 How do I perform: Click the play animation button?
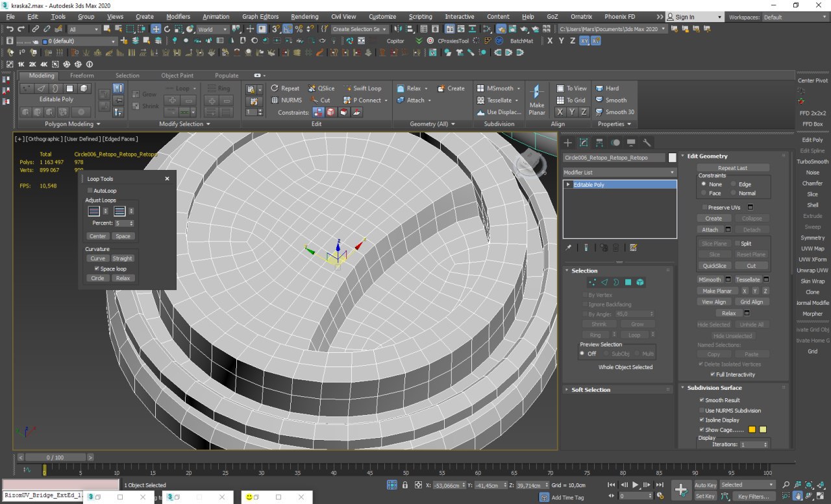[x=635, y=485]
